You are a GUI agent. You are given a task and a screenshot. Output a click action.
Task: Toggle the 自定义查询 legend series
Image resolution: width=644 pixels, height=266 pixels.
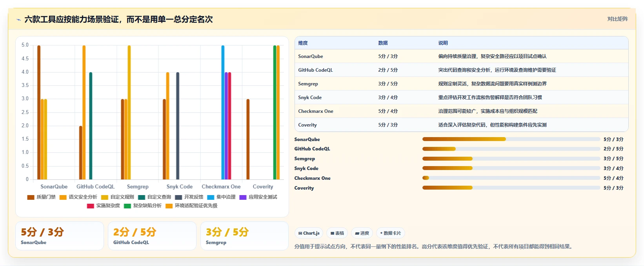155,197
